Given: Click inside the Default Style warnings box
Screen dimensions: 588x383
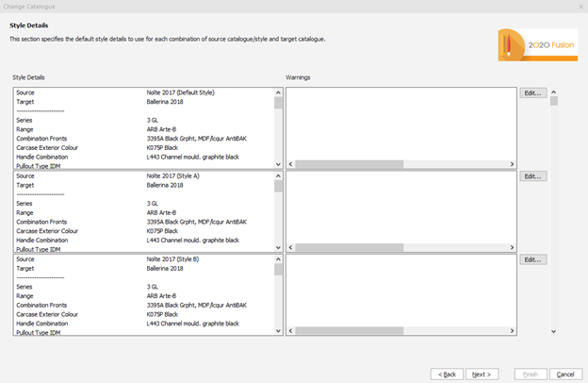Looking at the screenshot, I should [x=401, y=125].
